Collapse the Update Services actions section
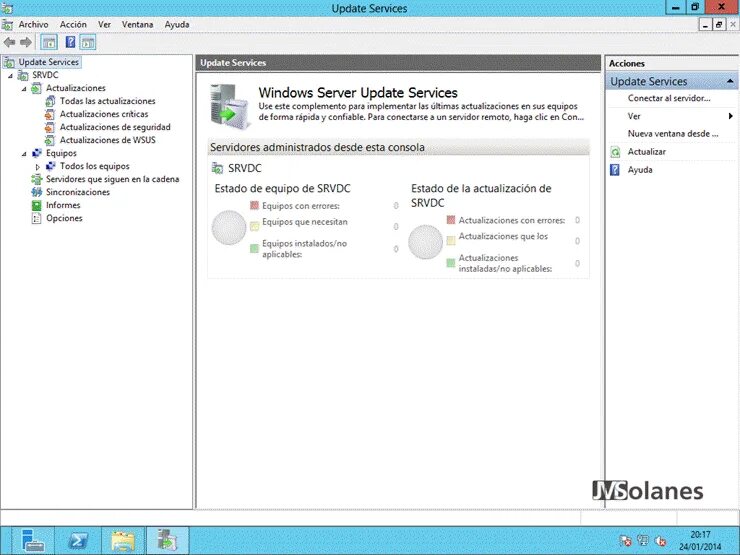Image resolution: width=740 pixels, height=555 pixels. point(730,81)
